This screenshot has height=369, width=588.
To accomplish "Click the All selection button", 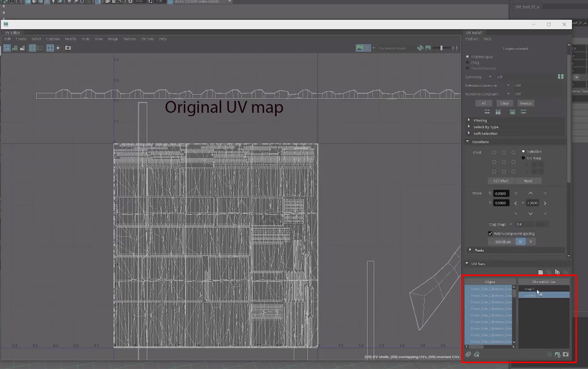I will click(483, 103).
